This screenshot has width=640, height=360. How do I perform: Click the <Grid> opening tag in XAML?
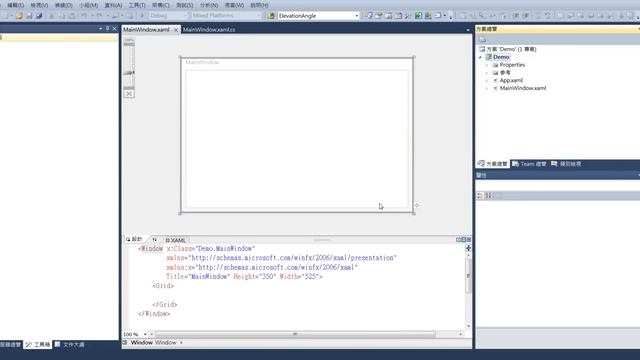(x=163, y=286)
